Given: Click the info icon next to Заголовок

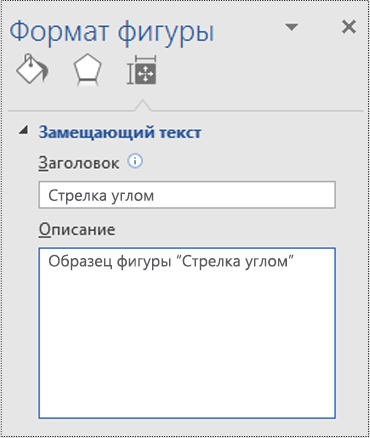Looking at the screenshot, I should [135, 161].
